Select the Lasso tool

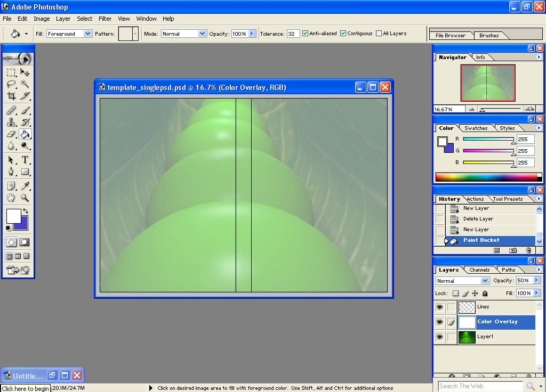[x=11, y=84]
